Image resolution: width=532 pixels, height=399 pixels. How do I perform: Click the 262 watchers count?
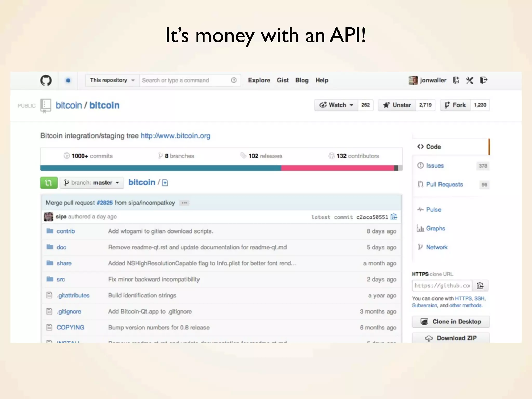[x=365, y=105]
